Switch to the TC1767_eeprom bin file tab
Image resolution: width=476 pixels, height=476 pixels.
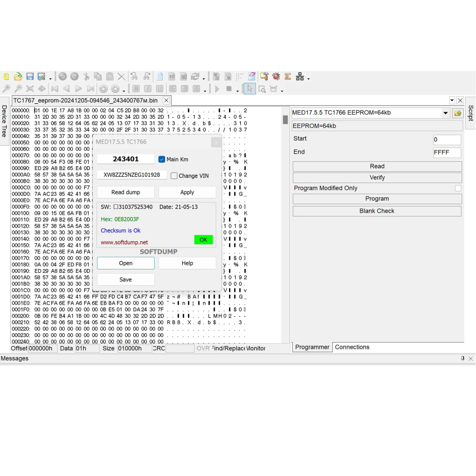[x=85, y=100]
